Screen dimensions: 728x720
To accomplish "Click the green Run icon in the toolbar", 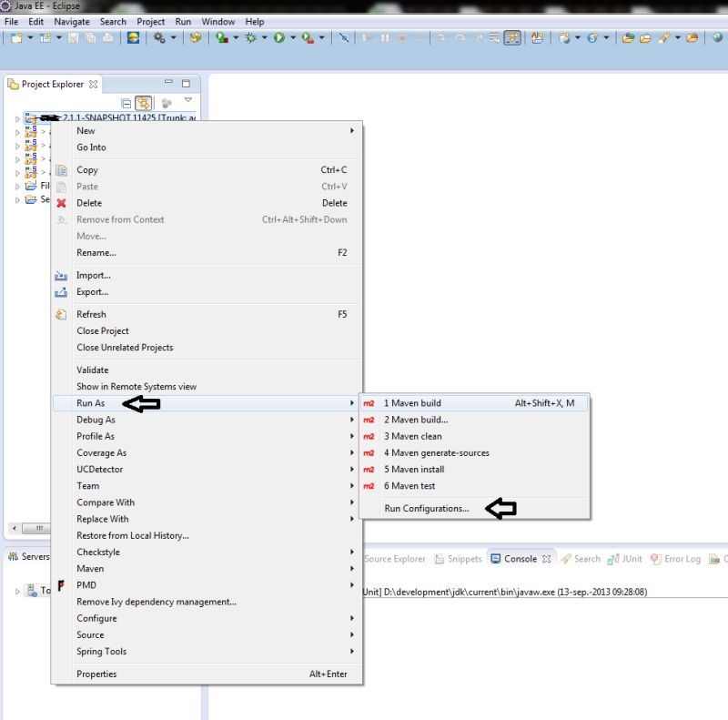I will (x=280, y=37).
